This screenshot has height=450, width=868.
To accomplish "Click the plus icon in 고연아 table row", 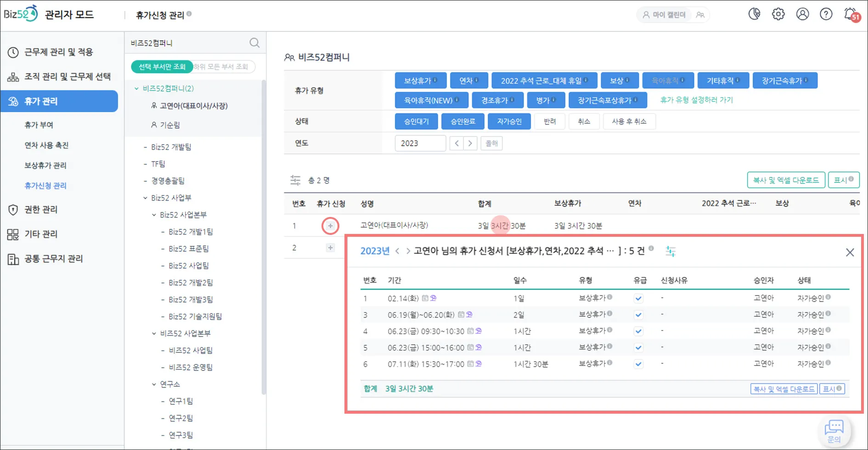I will tap(330, 226).
